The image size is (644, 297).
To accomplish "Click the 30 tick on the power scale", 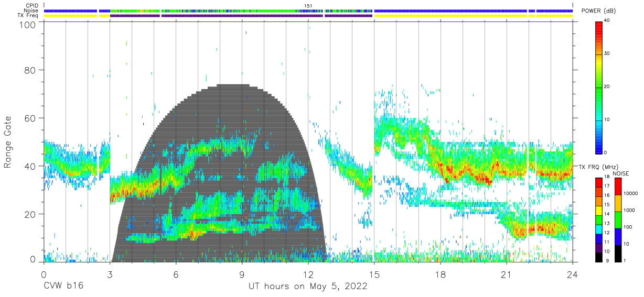I will 607,53.
